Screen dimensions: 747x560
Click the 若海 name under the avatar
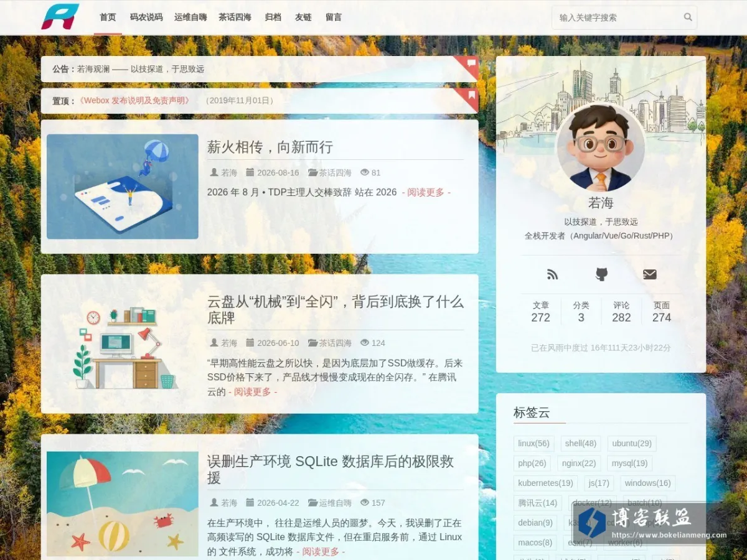601,203
